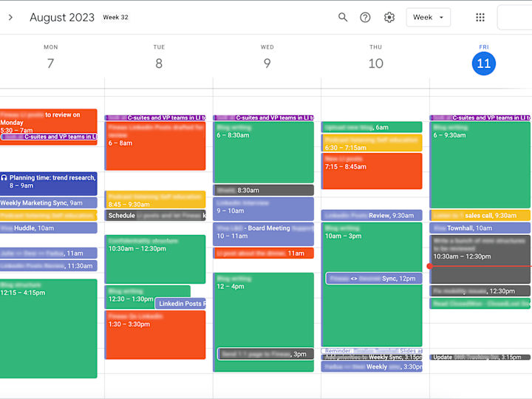Go to next week with the arrow
Viewport: 532px width, 399px height.
(x=10, y=17)
